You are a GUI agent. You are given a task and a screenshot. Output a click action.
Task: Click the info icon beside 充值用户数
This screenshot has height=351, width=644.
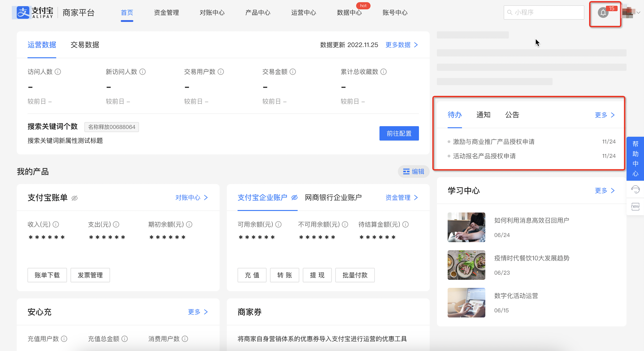tap(64, 339)
